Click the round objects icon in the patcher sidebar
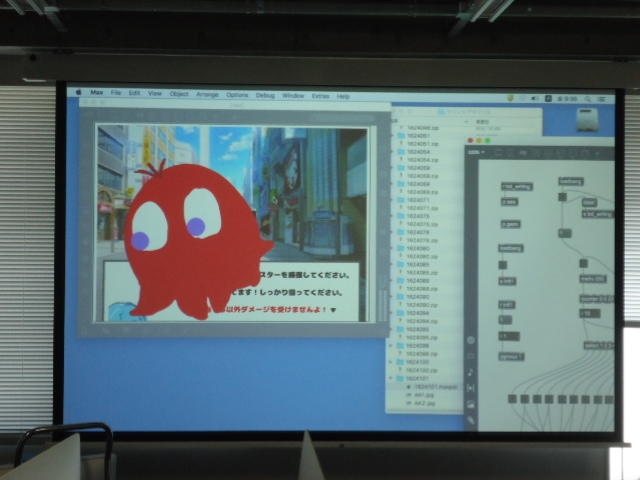Screen dimensions: 640x480 [471, 340]
